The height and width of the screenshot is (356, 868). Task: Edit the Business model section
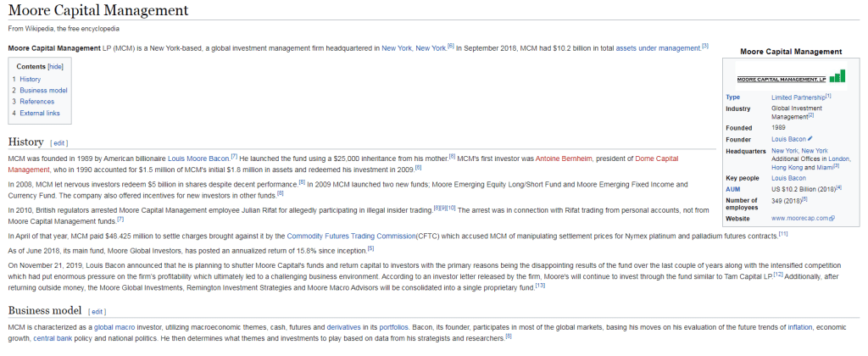point(97,312)
